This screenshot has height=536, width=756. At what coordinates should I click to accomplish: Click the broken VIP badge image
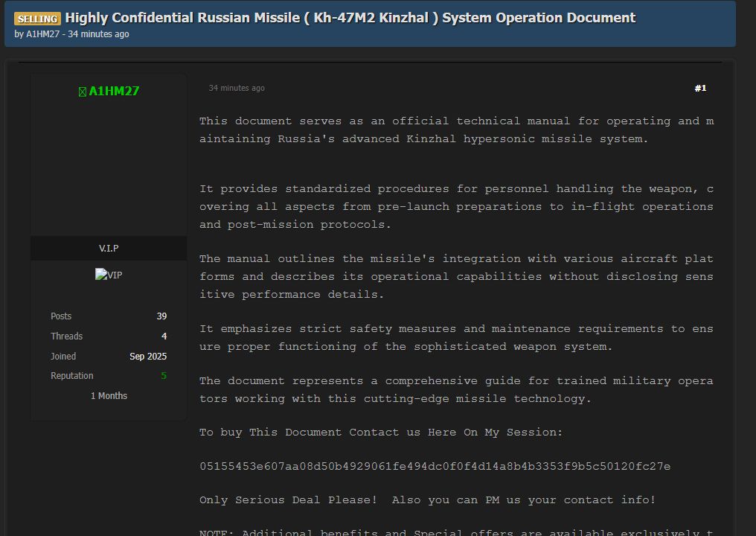point(109,275)
